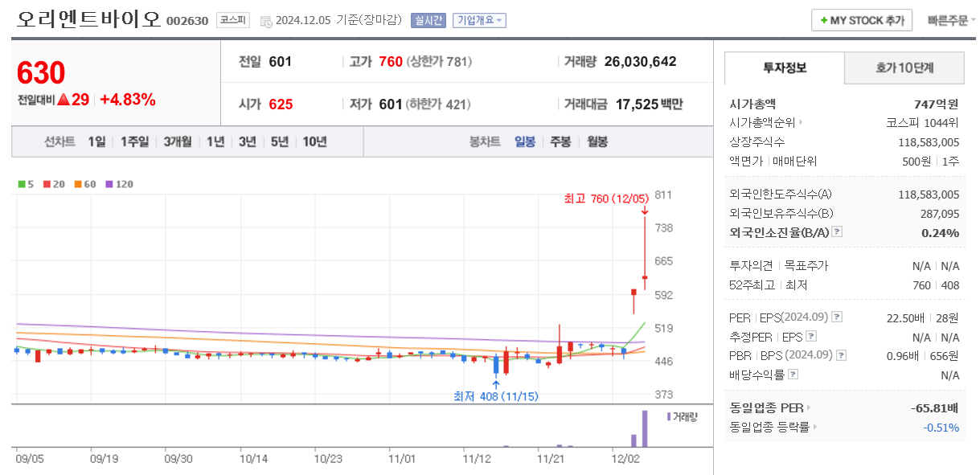This screenshot has height=475, width=980.
Task: Switch to the 호가 10단계 tab
Action: (904, 68)
